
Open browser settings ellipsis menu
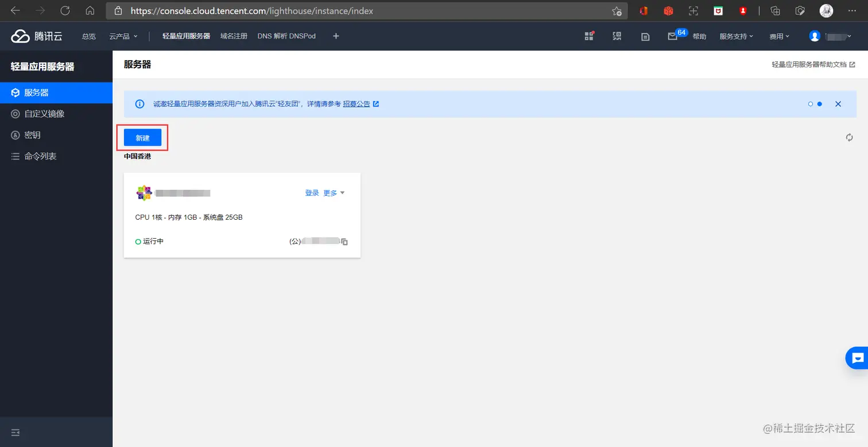852,10
